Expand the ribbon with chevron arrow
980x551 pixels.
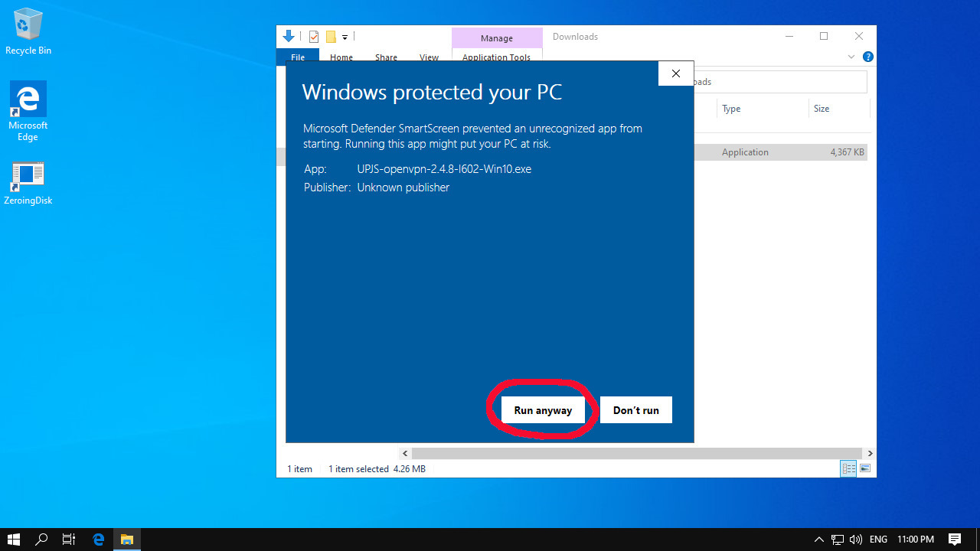(x=851, y=57)
